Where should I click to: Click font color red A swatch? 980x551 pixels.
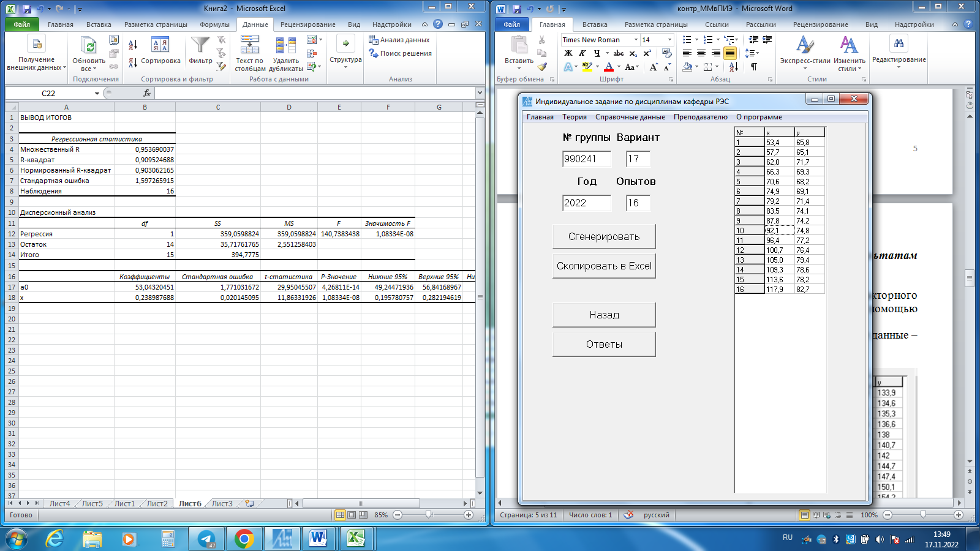pos(609,67)
